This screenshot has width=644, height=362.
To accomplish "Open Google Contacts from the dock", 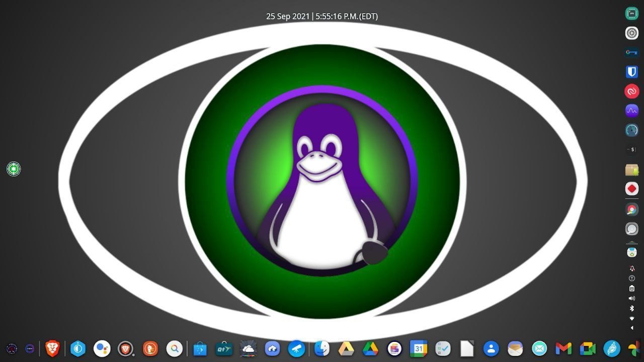I will click(491, 348).
